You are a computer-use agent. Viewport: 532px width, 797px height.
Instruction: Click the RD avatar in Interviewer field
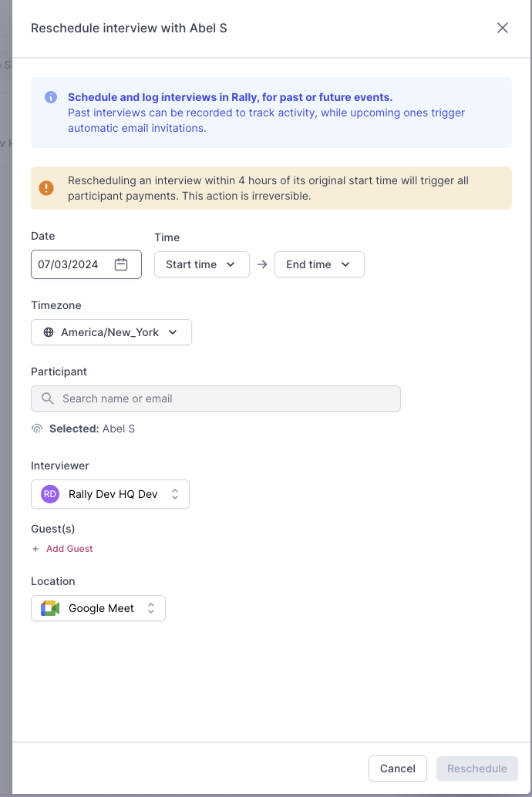[50, 494]
